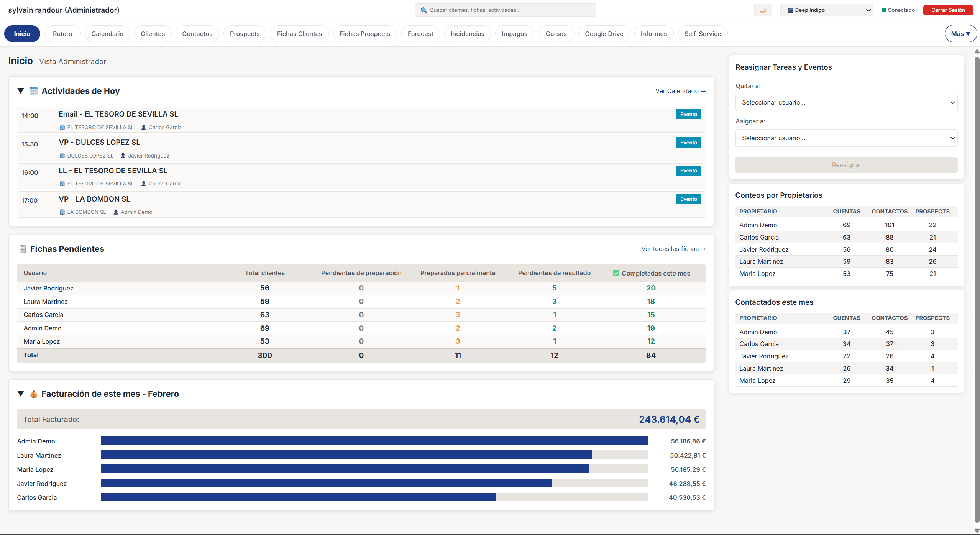Open the Deep Indigo theme selector
The image size is (980, 535).
[827, 10]
